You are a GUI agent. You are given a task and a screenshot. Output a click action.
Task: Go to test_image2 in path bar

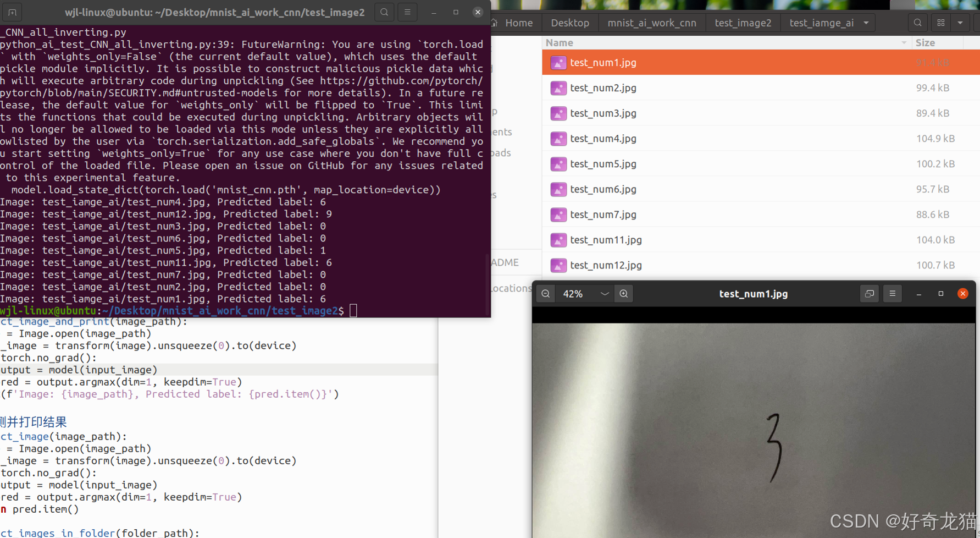[743, 23]
